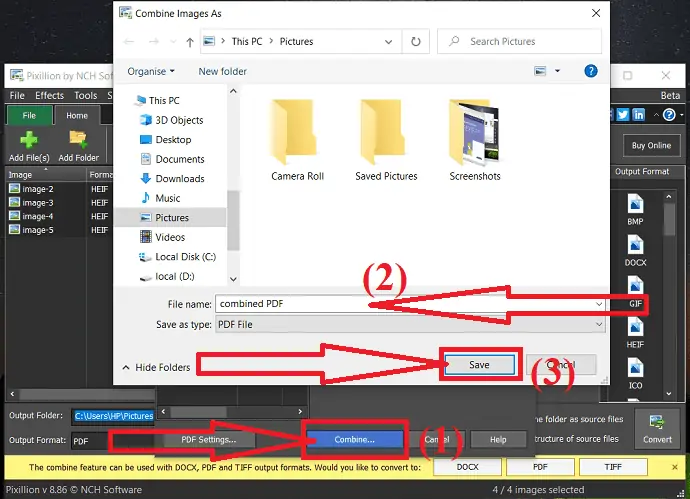Switch to Home ribbon tab
Image resolution: width=690 pixels, height=499 pixels.
tap(77, 116)
